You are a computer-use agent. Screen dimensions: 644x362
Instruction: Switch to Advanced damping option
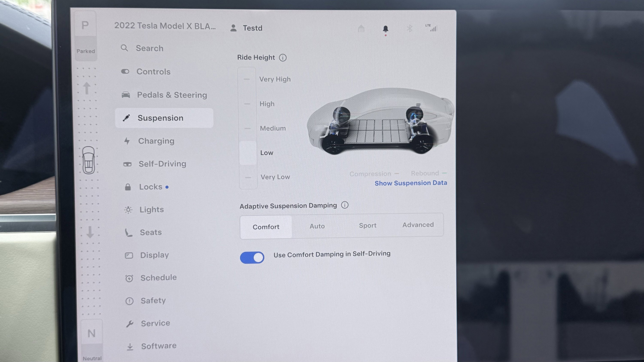coord(418,225)
